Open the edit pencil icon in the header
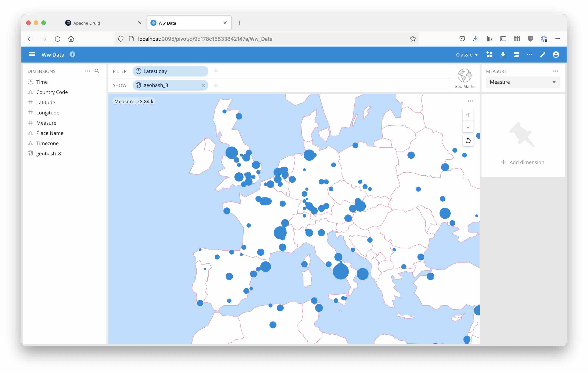Viewport: 588px width, 374px height. (543, 55)
